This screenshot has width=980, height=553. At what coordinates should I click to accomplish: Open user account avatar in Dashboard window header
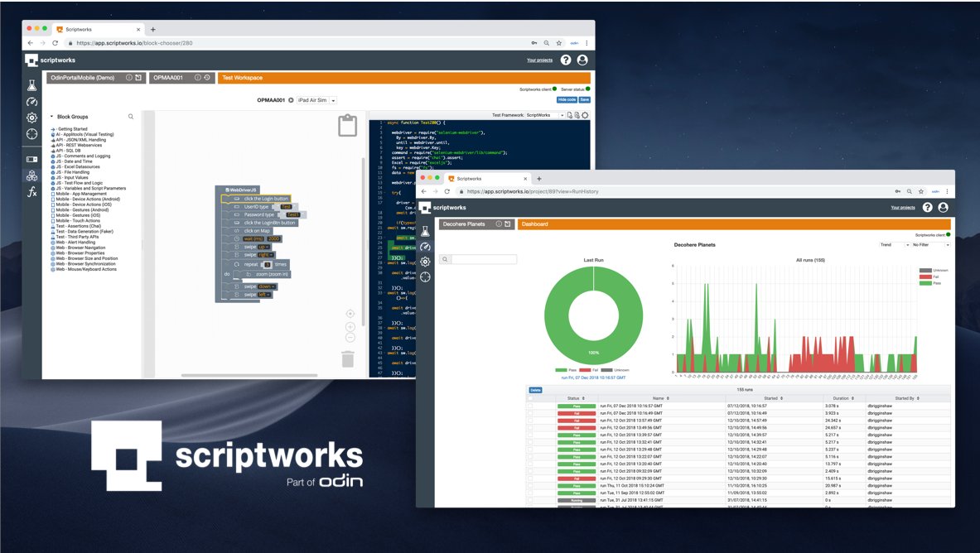pos(943,208)
